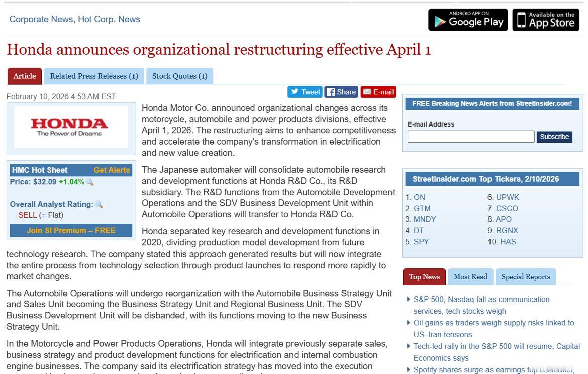Image resolution: width=588 pixels, height=374 pixels.
Task: Open S&P 500, Nasdaq fall news story
Action: click(481, 305)
